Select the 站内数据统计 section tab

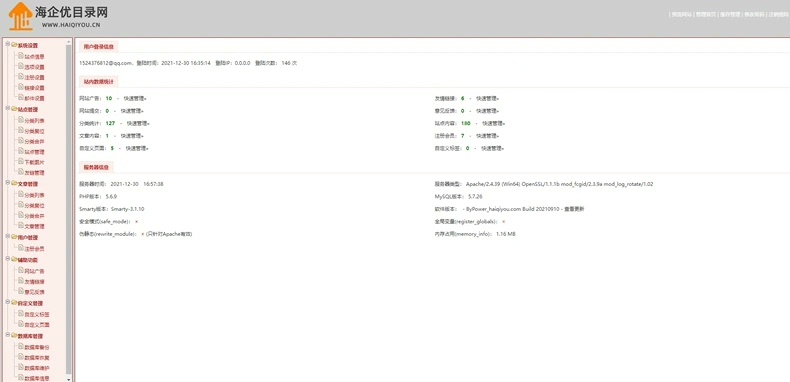99,81
